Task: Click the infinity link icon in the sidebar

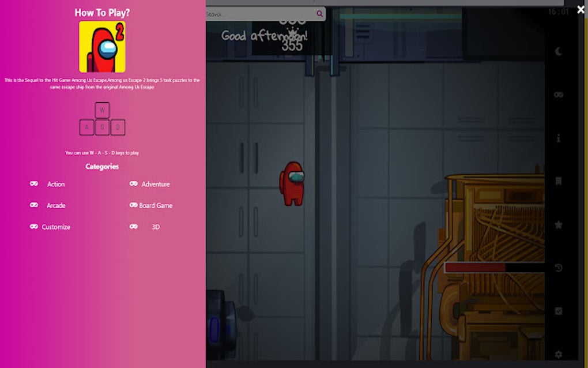Action: pyautogui.click(x=558, y=94)
